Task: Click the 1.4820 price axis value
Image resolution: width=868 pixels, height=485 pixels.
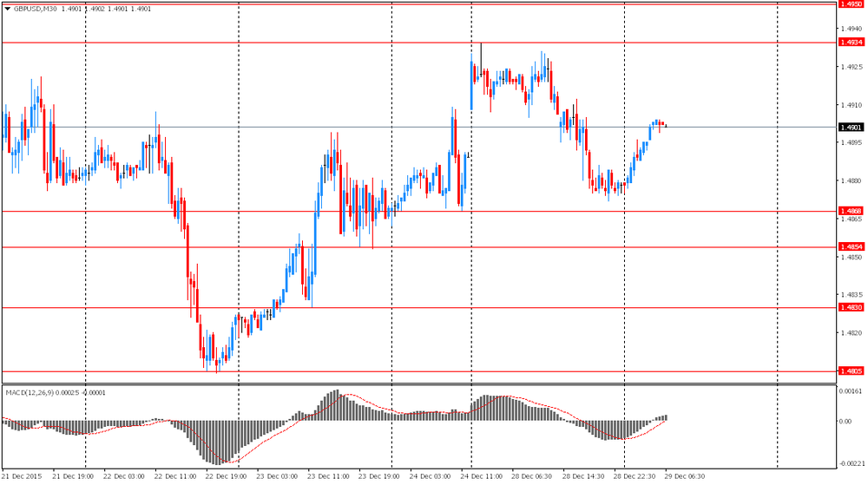Action: pyautogui.click(x=851, y=333)
